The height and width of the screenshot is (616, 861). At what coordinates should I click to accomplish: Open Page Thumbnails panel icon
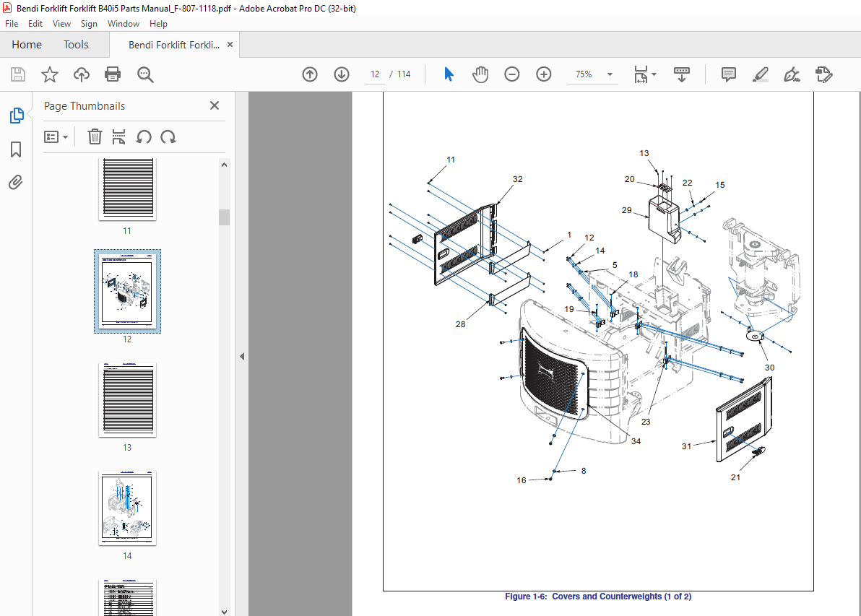[x=17, y=116]
